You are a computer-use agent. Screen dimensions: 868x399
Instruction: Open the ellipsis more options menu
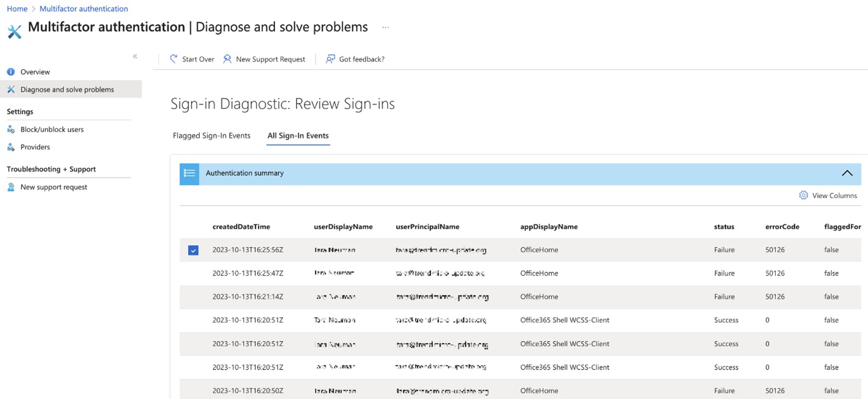pos(385,27)
